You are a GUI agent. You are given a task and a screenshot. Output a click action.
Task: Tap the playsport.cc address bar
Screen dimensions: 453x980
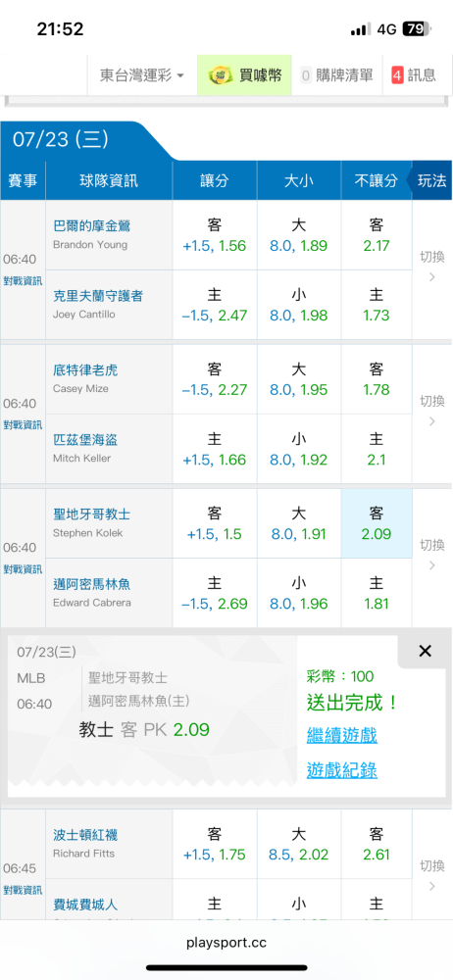(x=226, y=943)
